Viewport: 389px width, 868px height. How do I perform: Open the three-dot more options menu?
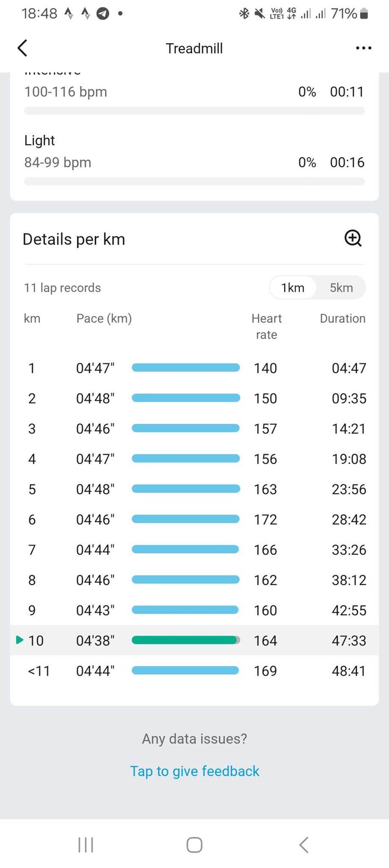point(364,48)
